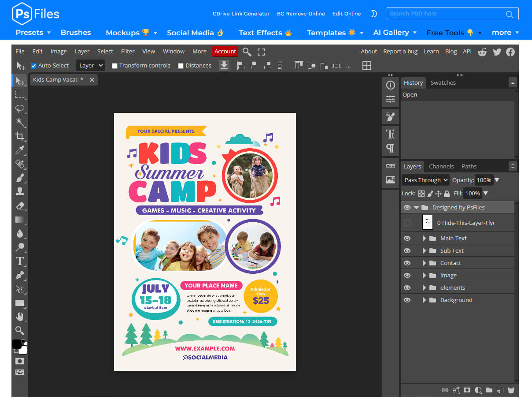Hide the Background layer
Image resolution: width=532 pixels, height=403 pixels.
(x=407, y=300)
